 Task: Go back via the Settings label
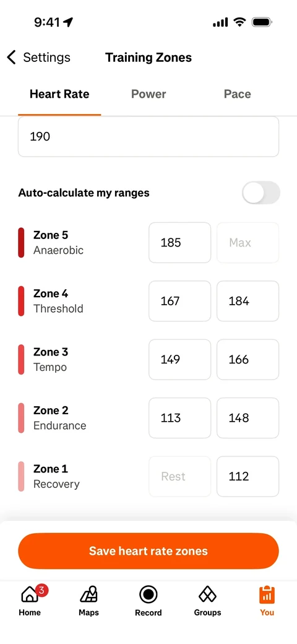click(x=47, y=58)
